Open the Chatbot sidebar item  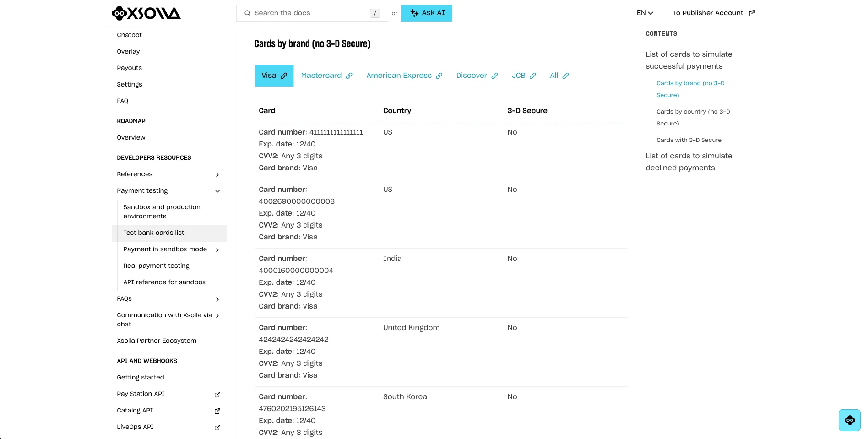(129, 35)
